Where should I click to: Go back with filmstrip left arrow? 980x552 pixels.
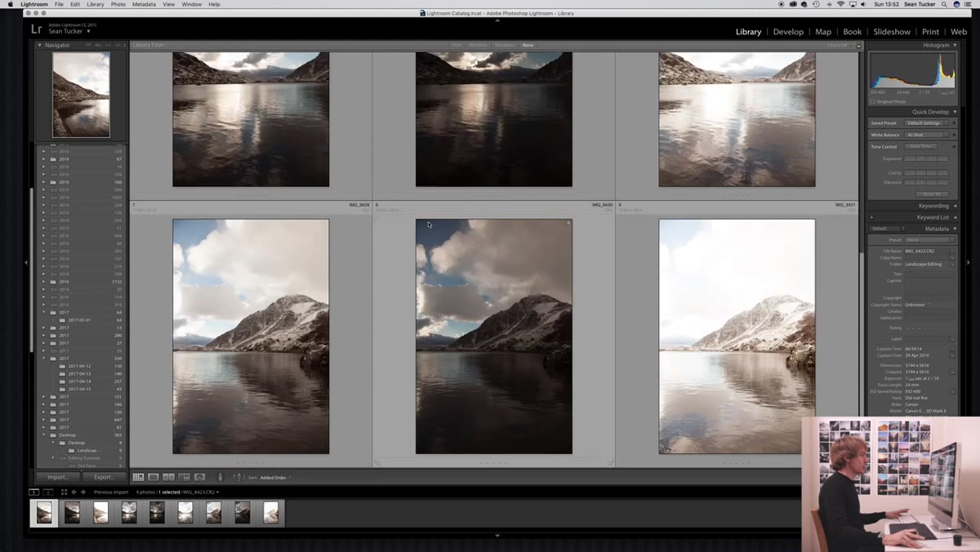tap(73, 492)
